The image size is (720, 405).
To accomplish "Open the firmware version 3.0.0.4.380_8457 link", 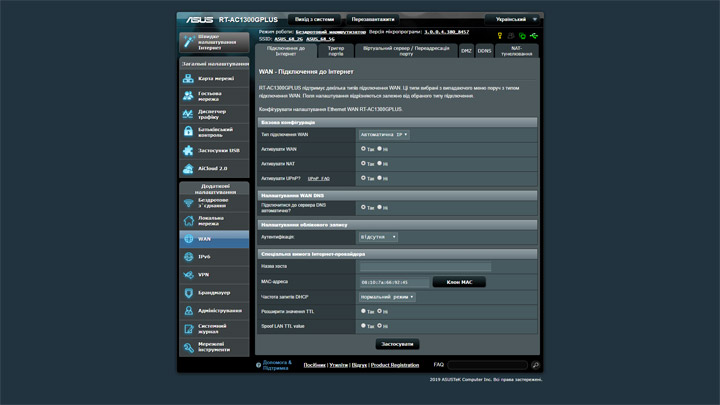I will click(446, 32).
